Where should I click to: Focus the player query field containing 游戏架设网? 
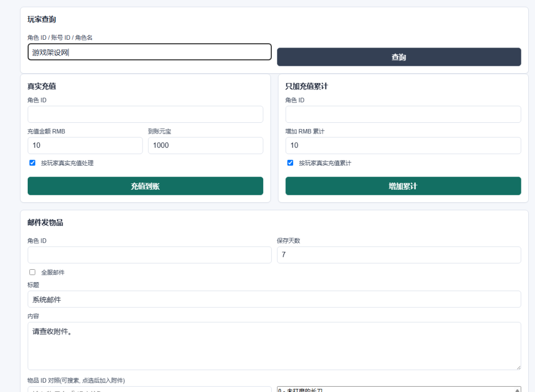149,52
